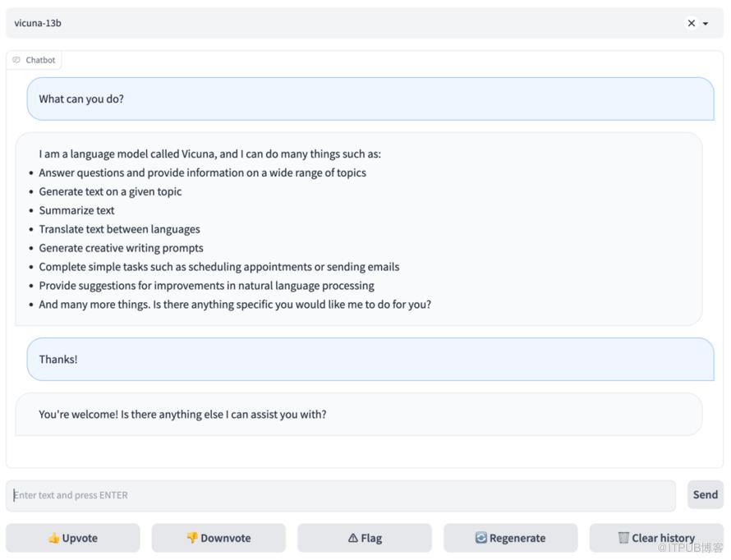The height and width of the screenshot is (560, 731).
Task: Click the 'Summarize text' bullet line
Action: point(77,210)
